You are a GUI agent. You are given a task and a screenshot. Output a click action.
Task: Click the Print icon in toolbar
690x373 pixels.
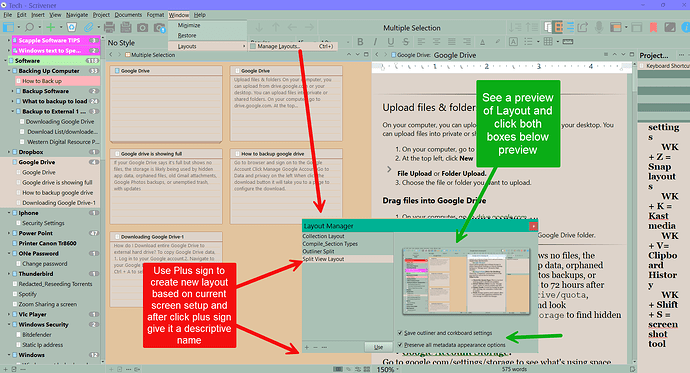(109, 27)
